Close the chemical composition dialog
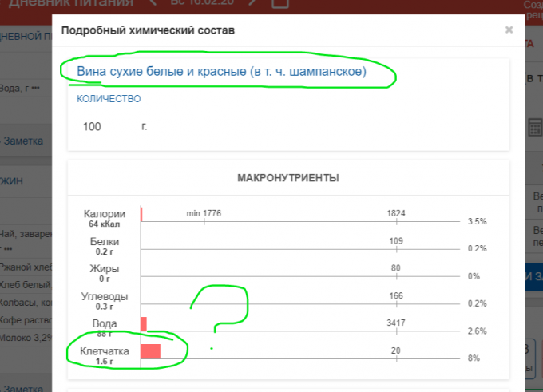 pyautogui.click(x=509, y=30)
